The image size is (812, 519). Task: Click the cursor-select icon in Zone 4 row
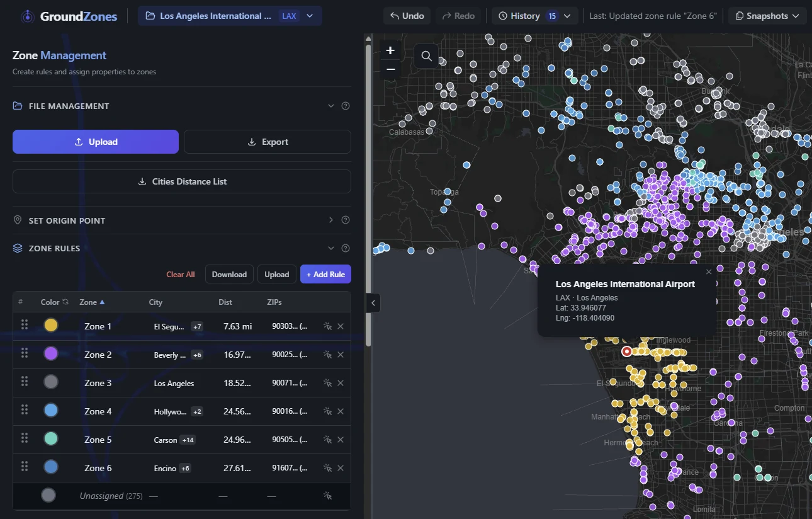coord(327,411)
